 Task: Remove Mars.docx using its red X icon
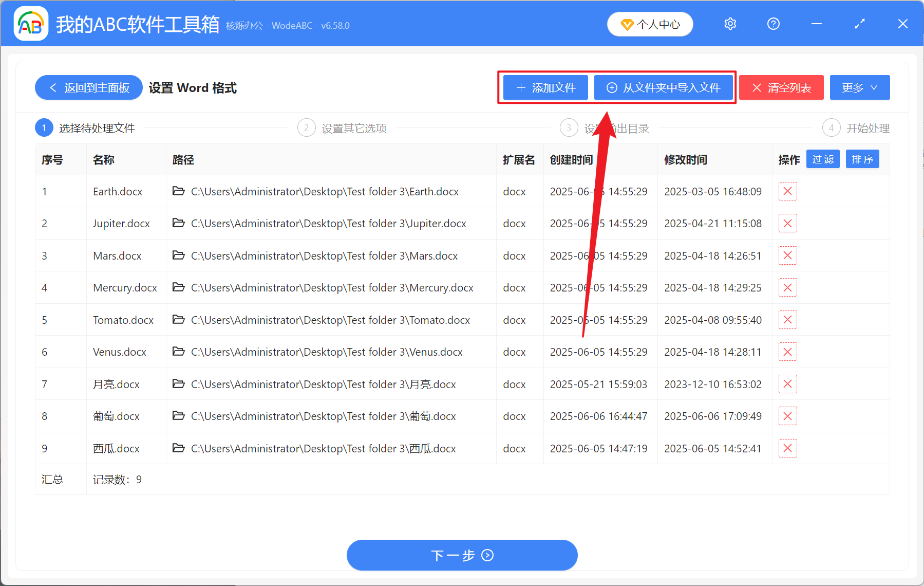coord(787,255)
